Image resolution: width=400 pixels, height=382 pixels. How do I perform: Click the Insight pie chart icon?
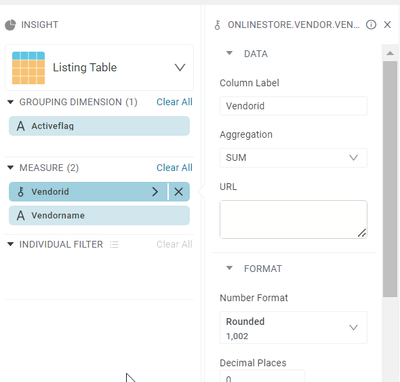[10, 25]
